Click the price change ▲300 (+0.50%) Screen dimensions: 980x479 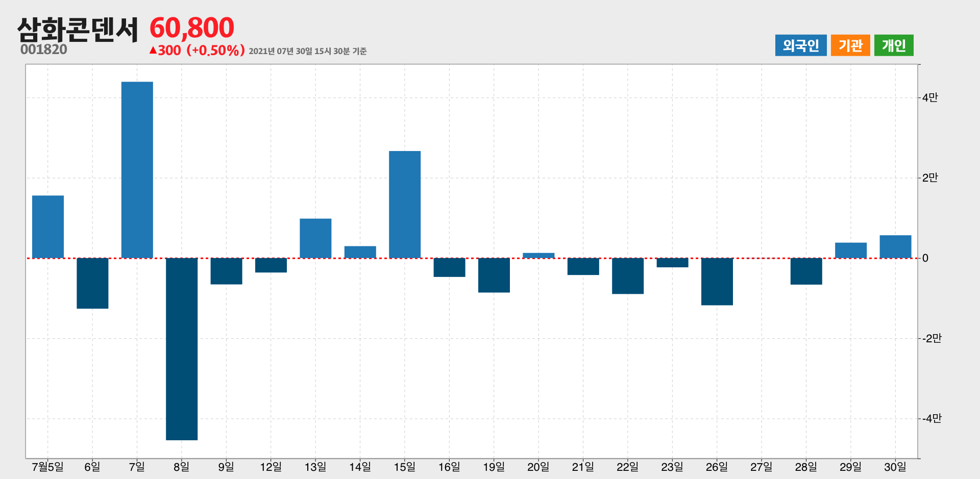(197, 51)
